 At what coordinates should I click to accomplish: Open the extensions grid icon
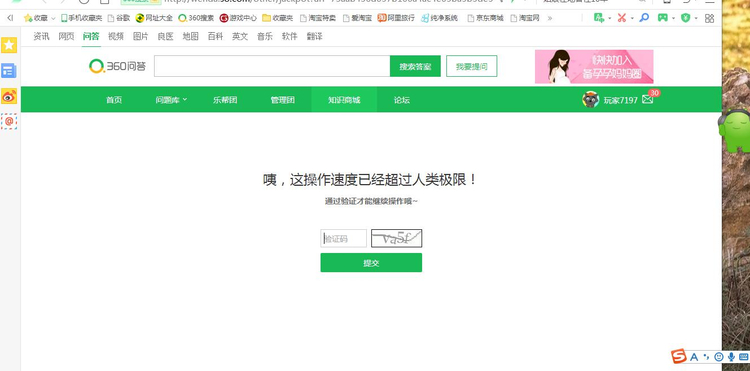(709, 18)
